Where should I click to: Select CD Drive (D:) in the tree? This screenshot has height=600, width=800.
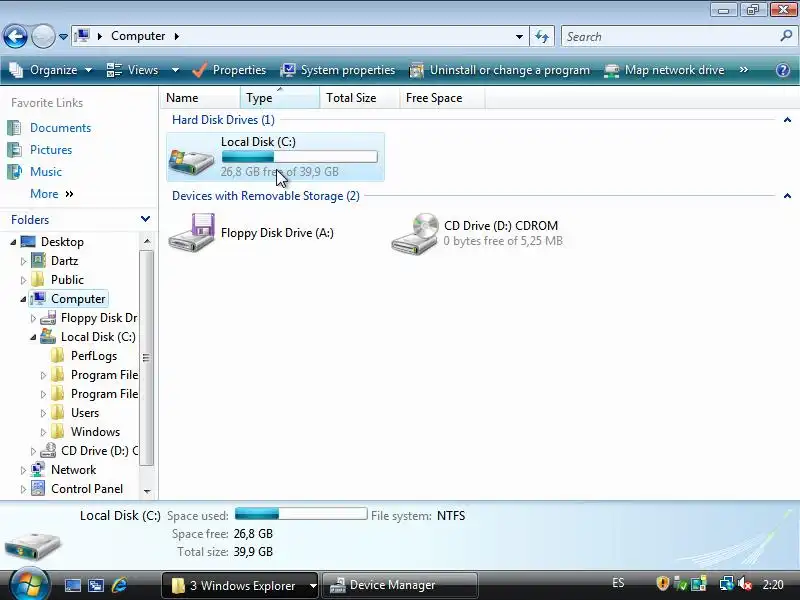tap(99, 451)
